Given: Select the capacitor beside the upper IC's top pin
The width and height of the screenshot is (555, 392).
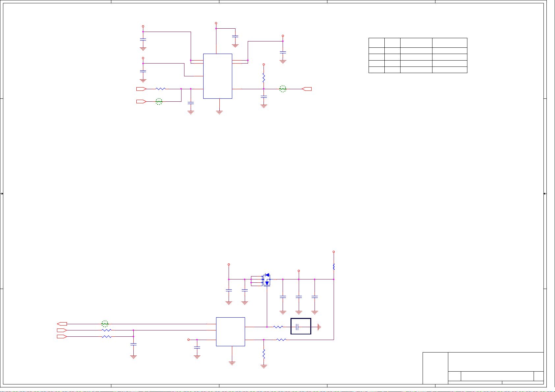Looking at the screenshot, I should (235, 36).
